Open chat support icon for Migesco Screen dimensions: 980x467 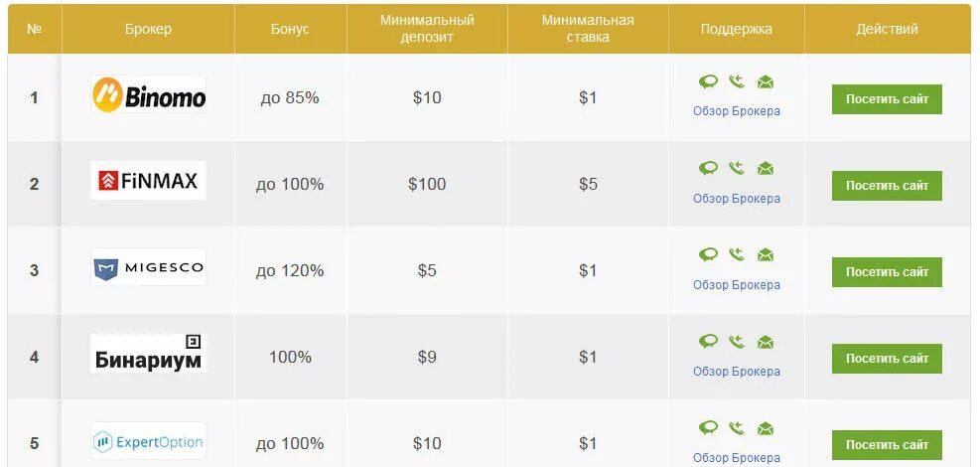pyautogui.click(x=708, y=255)
